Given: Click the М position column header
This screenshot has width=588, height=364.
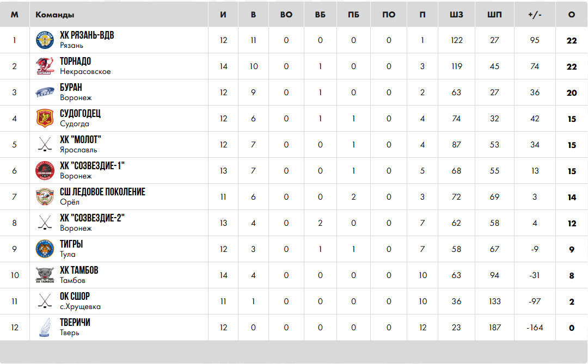Looking at the screenshot, I should click(15, 15).
